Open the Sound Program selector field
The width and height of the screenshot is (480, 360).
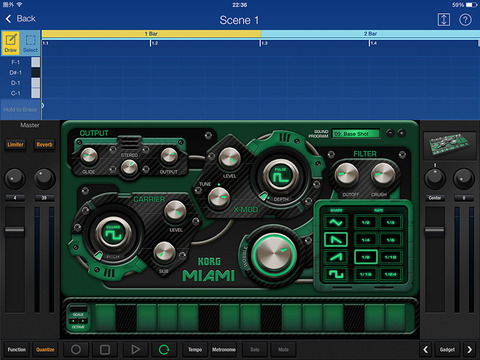pos(356,134)
